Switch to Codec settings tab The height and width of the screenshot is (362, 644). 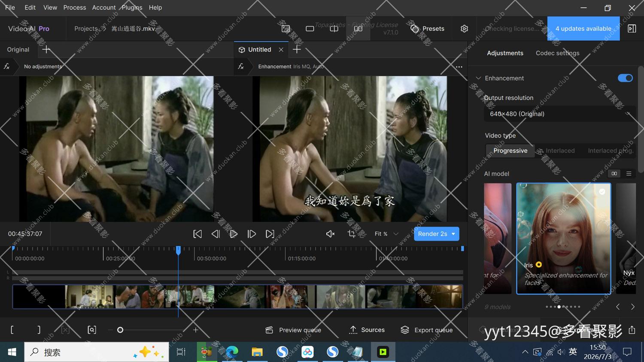pyautogui.click(x=557, y=53)
